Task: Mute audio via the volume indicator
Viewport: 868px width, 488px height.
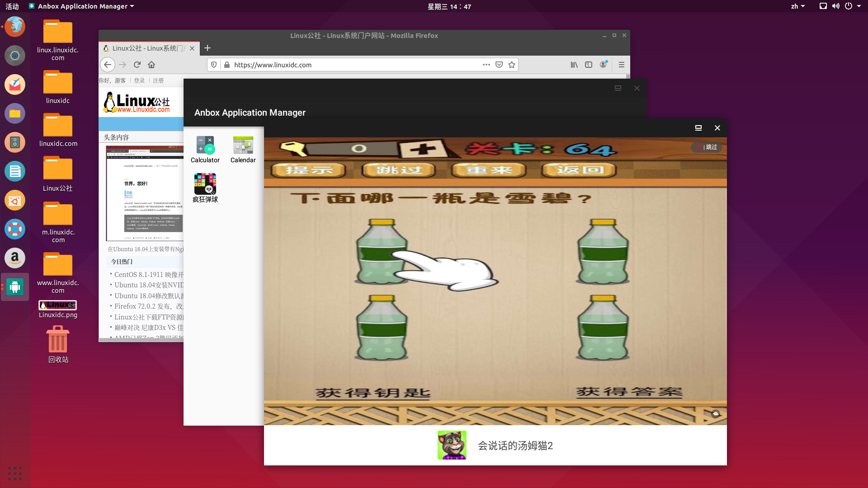Action: (x=835, y=6)
